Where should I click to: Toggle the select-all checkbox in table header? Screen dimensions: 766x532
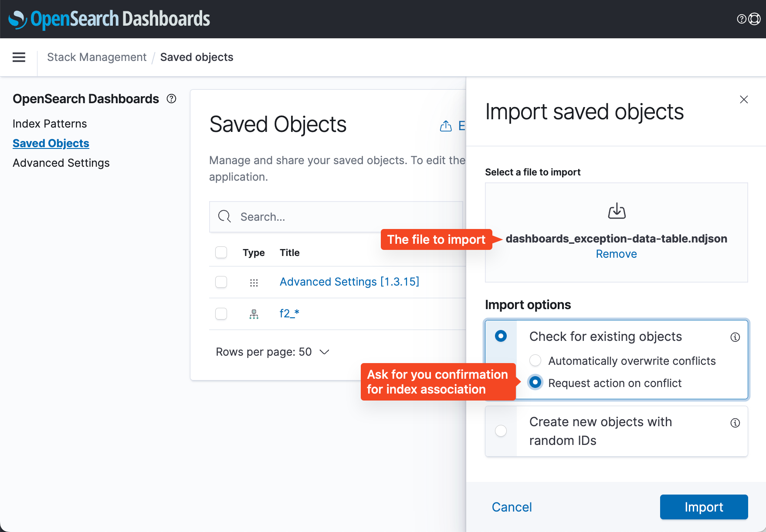click(221, 252)
